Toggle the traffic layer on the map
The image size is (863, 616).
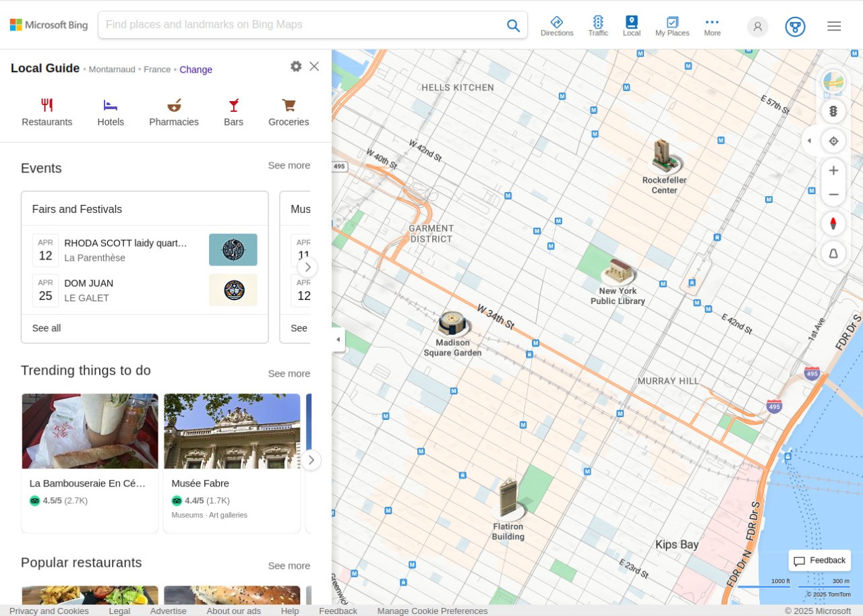(833, 111)
